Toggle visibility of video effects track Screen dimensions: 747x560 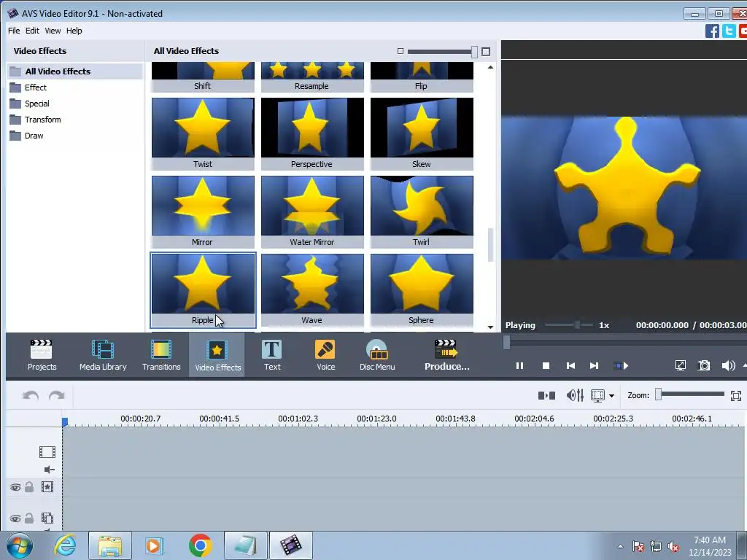[x=15, y=487]
